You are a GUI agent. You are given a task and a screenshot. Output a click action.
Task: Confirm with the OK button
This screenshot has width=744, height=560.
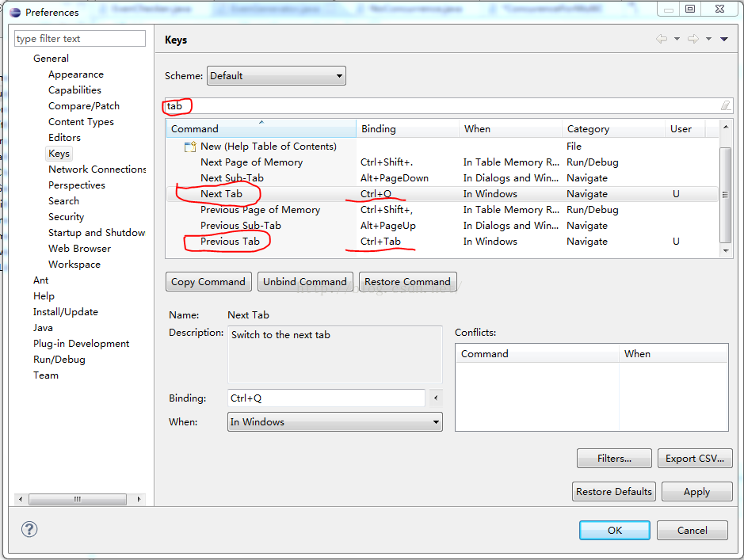click(615, 530)
